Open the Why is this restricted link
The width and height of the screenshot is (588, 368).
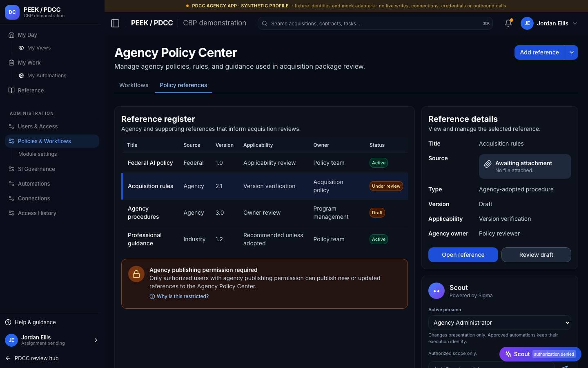tap(179, 296)
